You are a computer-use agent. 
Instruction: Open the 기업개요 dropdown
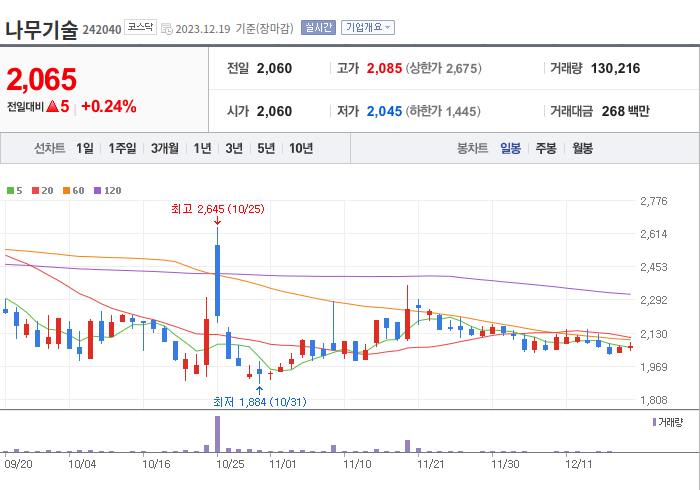coord(368,28)
